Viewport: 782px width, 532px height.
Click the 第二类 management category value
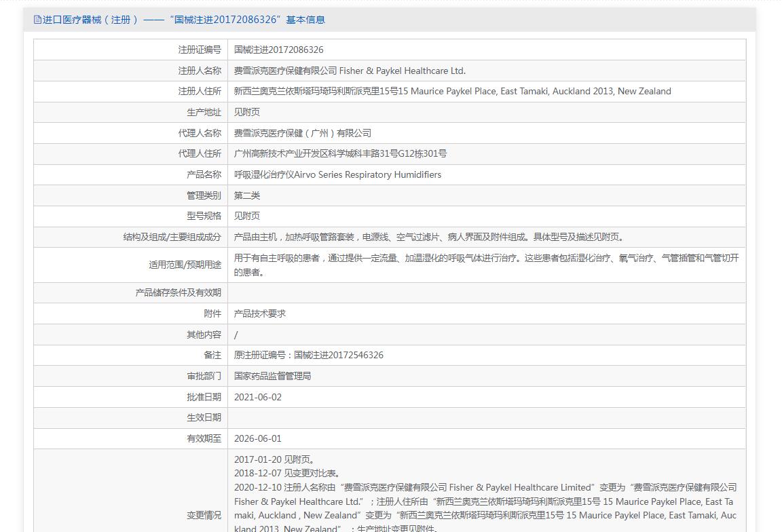pyautogui.click(x=247, y=195)
